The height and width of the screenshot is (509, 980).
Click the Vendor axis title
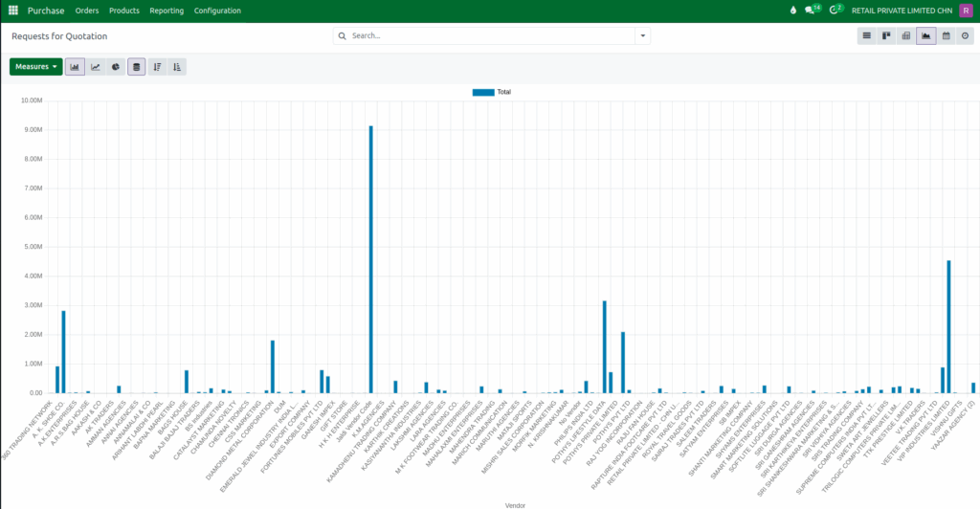tap(515, 505)
